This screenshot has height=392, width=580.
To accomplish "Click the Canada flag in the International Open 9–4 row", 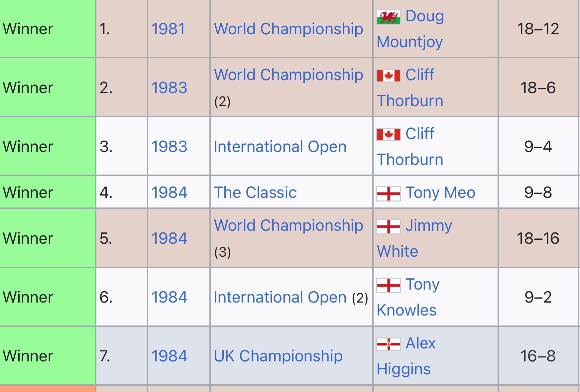I will click(x=388, y=135).
